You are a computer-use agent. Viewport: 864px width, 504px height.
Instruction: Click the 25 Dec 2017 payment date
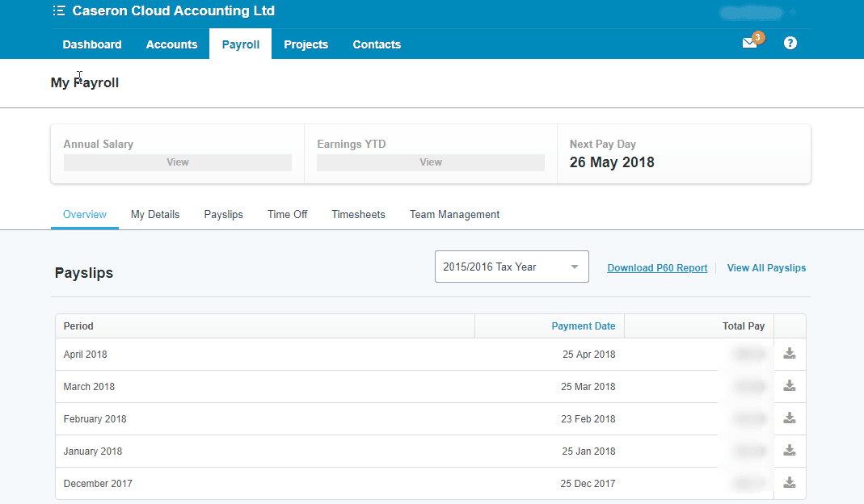coord(588,483)
